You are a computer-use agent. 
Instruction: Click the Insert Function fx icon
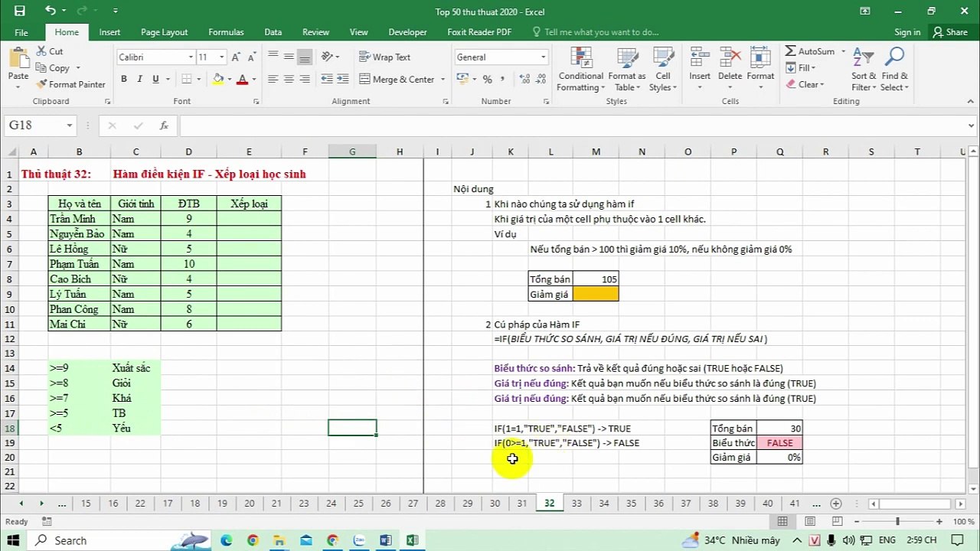[164, 126]
